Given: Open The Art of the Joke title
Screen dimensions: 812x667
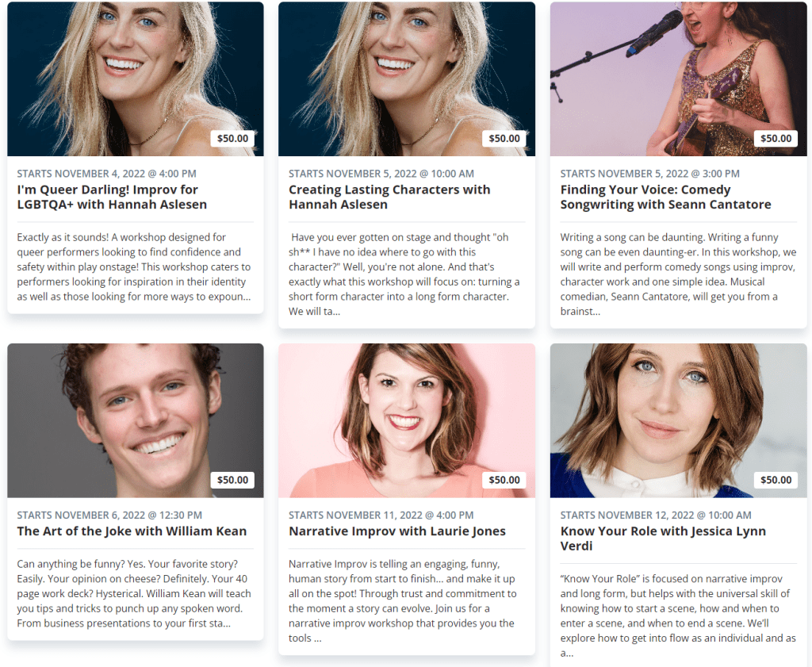Looking at the screenshot, I should 132,531.
